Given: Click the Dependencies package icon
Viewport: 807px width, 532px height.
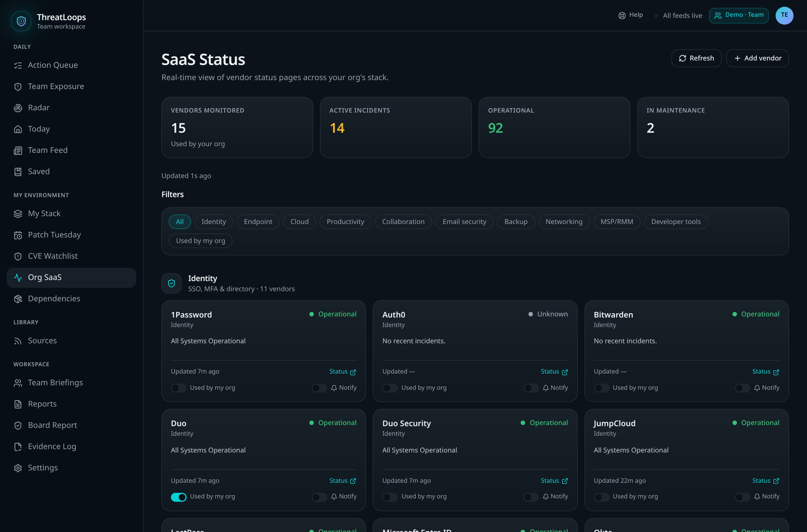Looking at the screenshot, I should click(18, 299).
